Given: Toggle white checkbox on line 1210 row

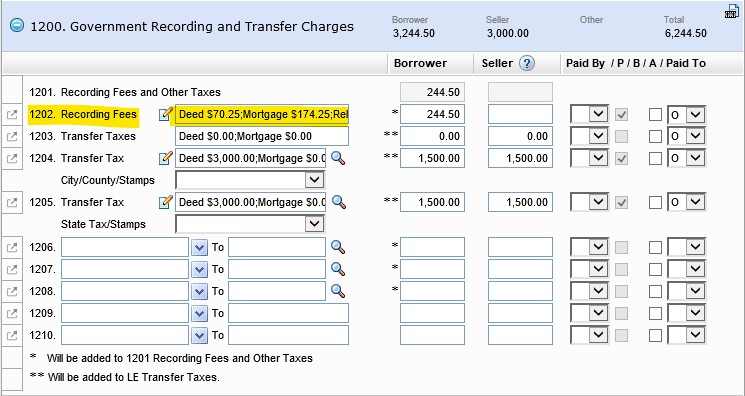Looking at the screenshot, I should (x=655, y=335).
